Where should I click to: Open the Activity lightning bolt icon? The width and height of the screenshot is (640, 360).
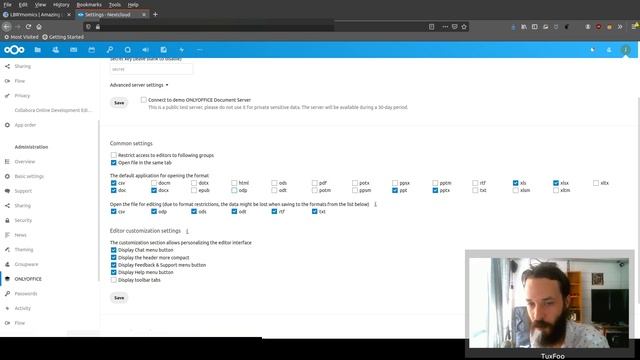[182, 50]
